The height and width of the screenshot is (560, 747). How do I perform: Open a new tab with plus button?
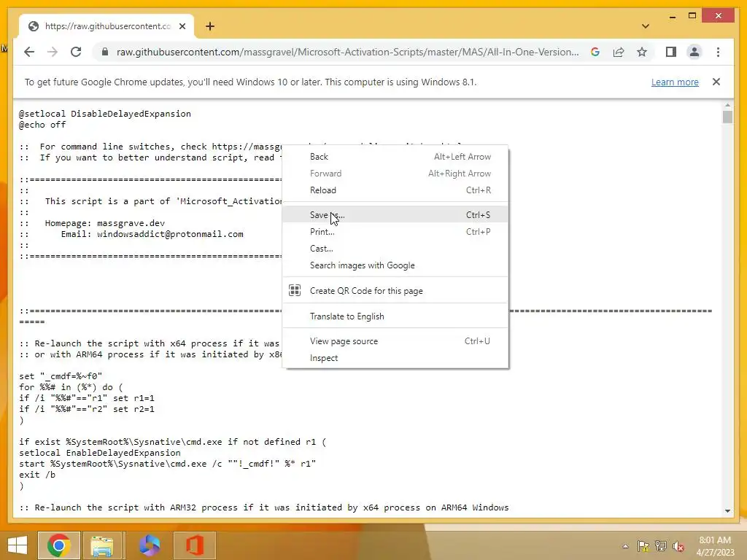point(210,26)
